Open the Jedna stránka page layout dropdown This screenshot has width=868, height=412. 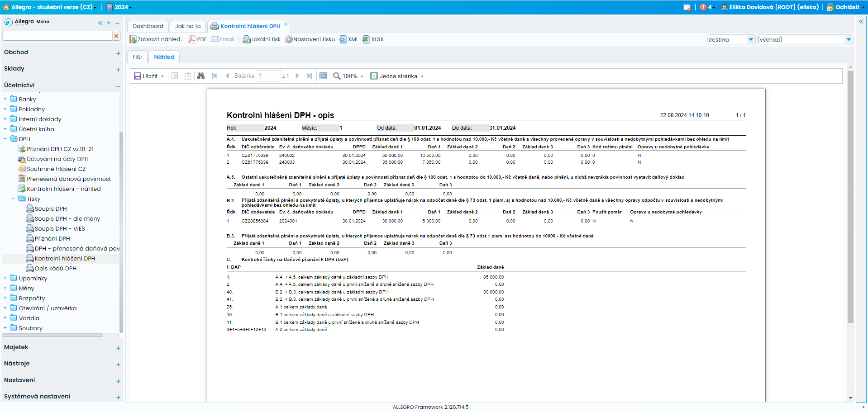[x=397, y=76]
